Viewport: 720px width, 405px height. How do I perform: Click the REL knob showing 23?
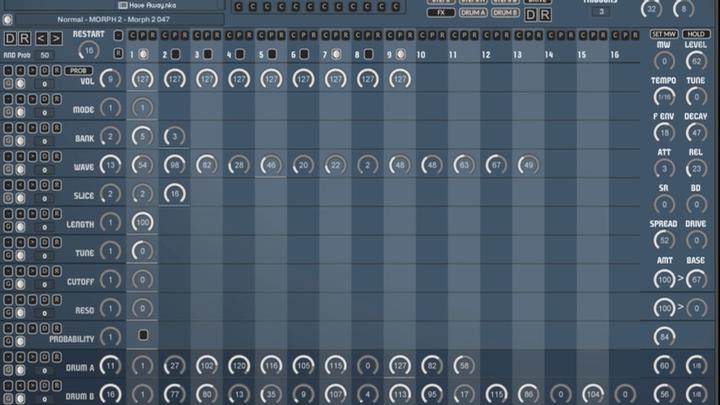click(696, 169)
